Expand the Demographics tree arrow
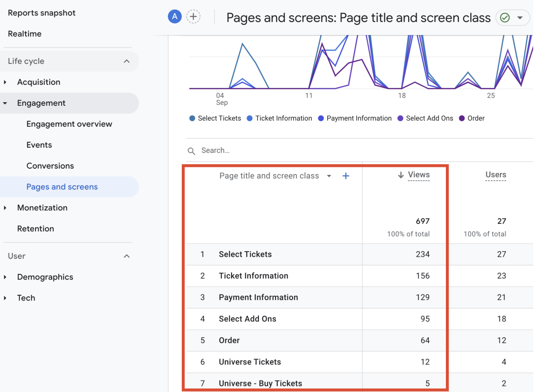The width and height of the screenshot is (534, 392). click(5, 277)
